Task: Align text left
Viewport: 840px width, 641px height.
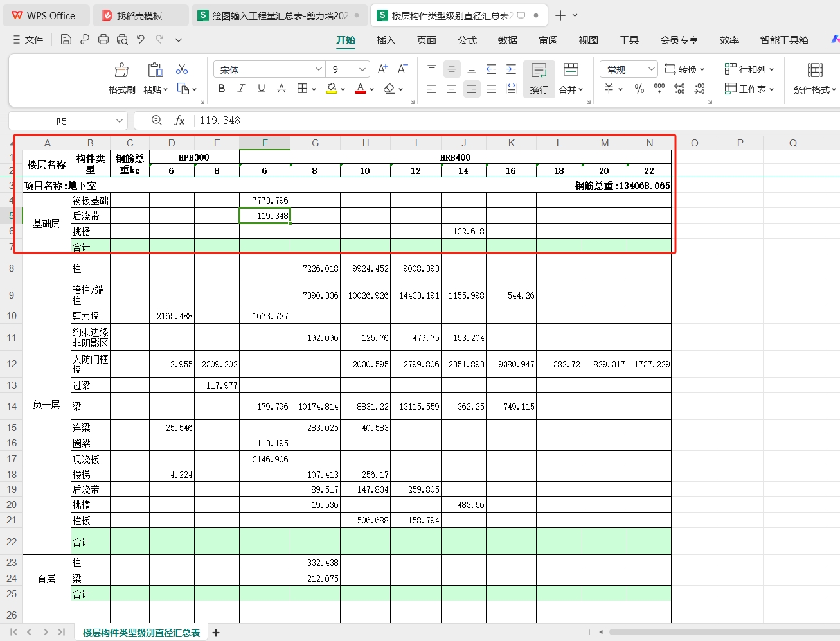Action: (431, 89)
